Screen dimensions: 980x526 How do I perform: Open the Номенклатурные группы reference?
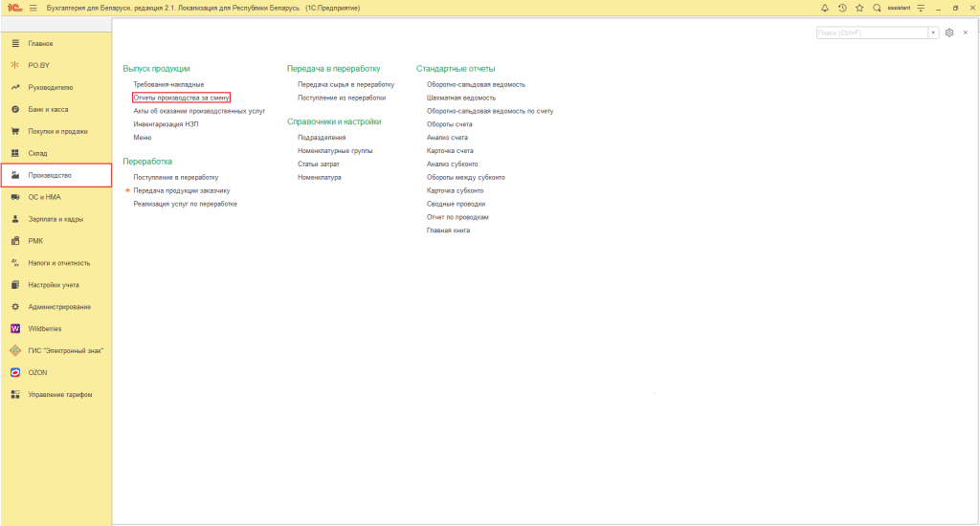(x=335, y=151)
